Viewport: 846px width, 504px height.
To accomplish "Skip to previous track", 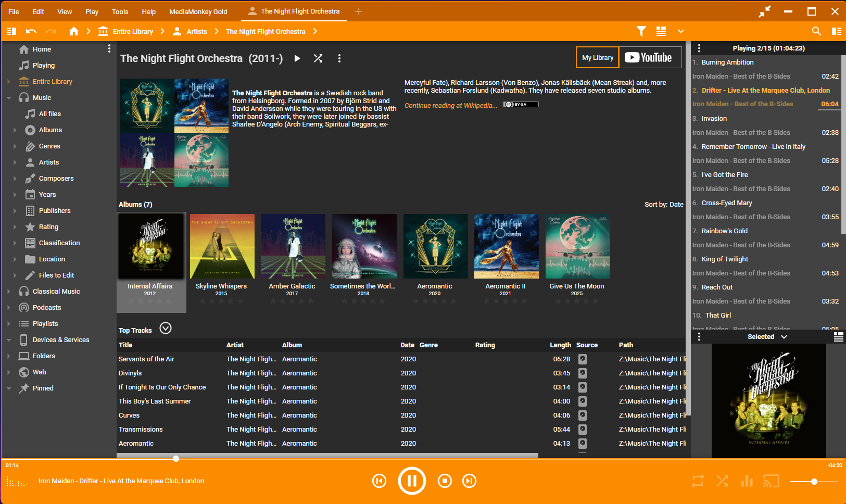I will [380, 481].
